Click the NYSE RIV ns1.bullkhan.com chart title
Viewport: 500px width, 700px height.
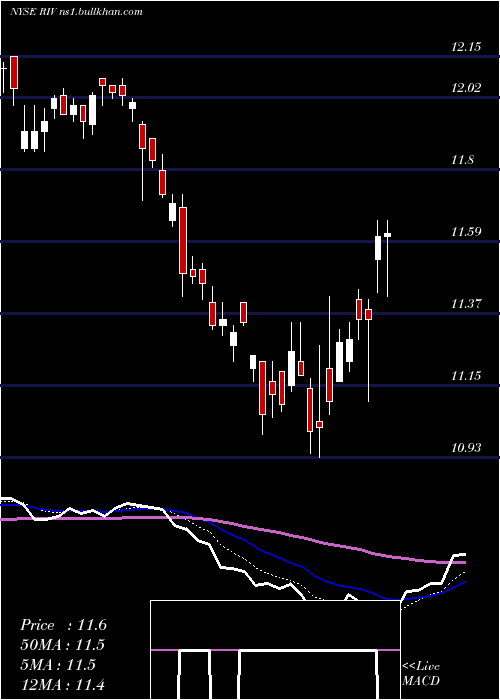tap(76, 11)
